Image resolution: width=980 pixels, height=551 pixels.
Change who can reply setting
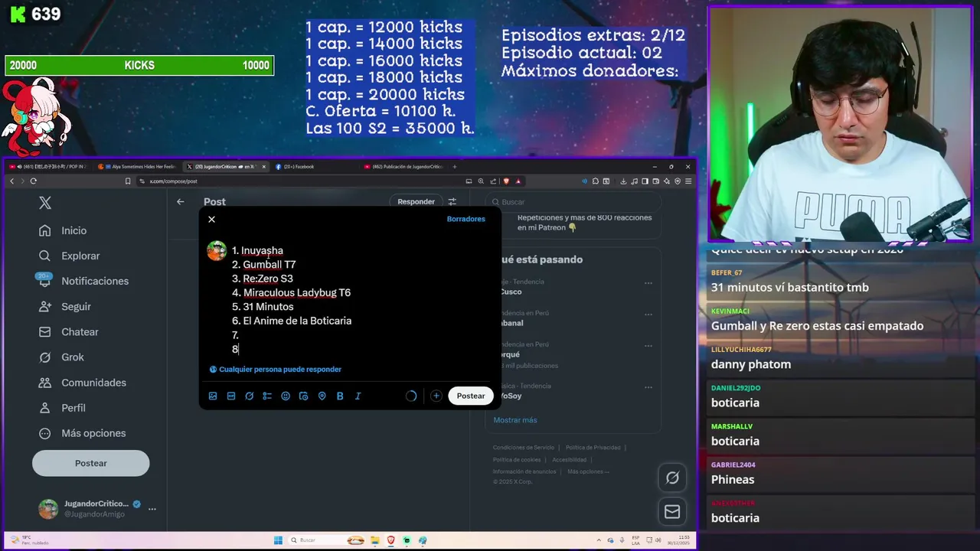click(276, 369)
